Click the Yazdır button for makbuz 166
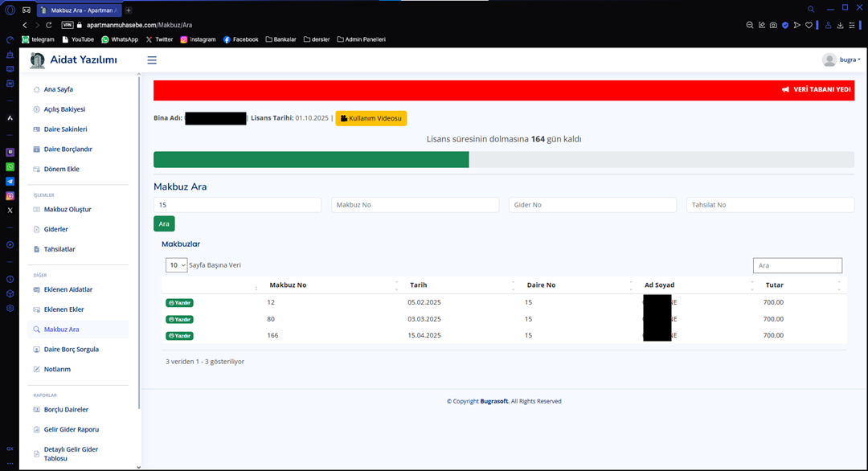This screenshot has height=471, width=868. coord(179,335)
